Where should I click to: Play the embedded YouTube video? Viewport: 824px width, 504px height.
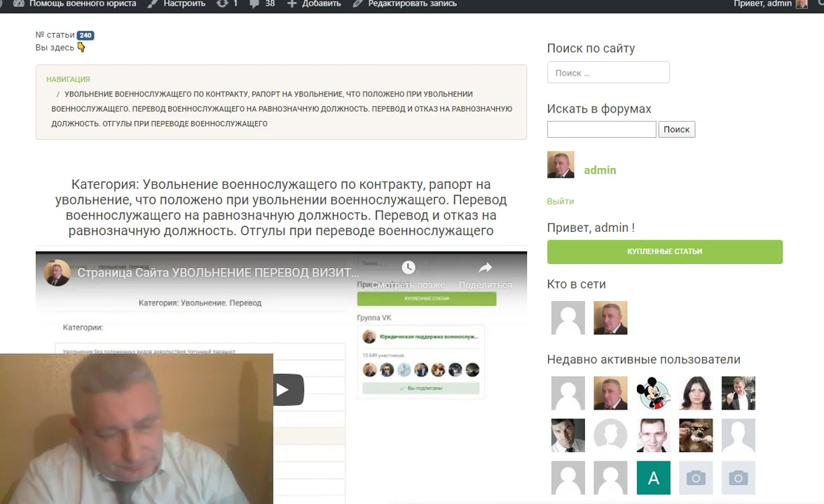click(287, 389)
